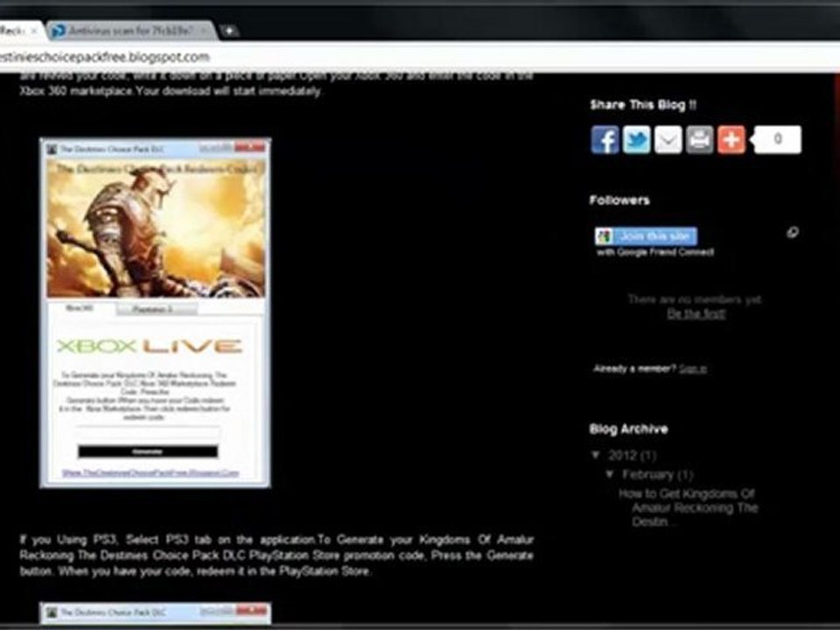The height and width of the screenshot is (630, 840).
Task: Switch to the Antivirus scan browser tab
Action: click(129, 31)
